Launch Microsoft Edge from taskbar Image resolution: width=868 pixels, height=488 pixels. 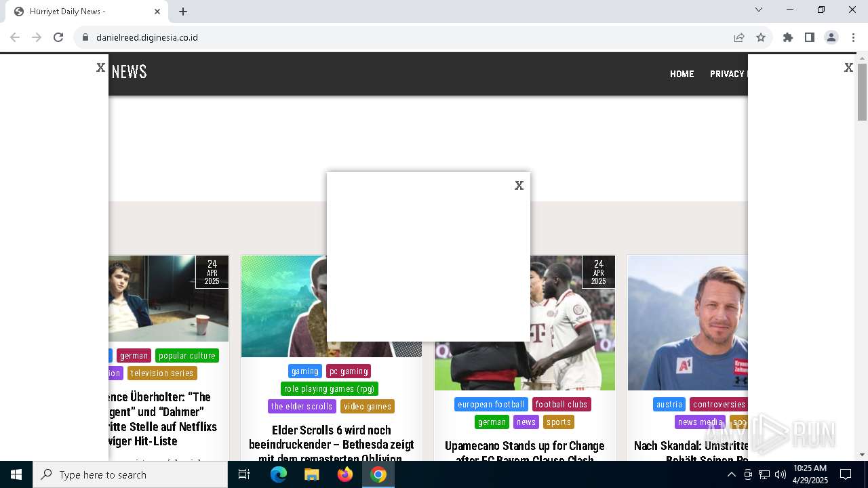pos(279,474)
